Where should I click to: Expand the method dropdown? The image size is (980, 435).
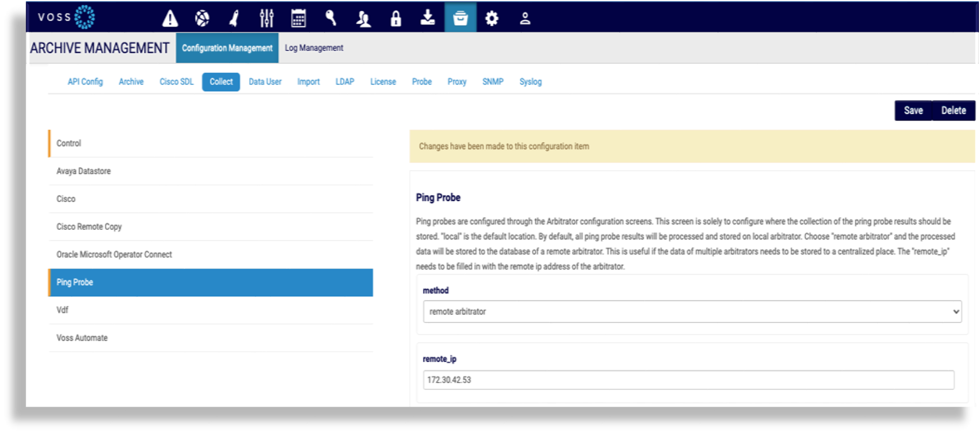click(692, 312)
